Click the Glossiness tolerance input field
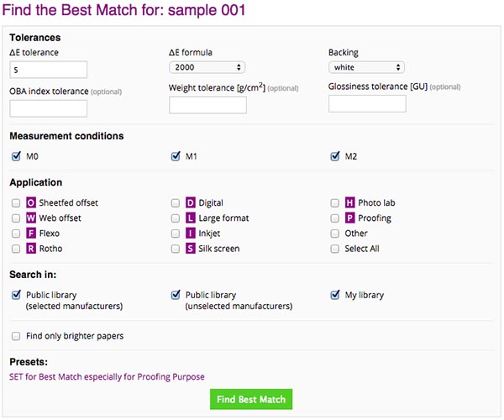Viewport: 504px width, 420px height. tap(367, 103)
